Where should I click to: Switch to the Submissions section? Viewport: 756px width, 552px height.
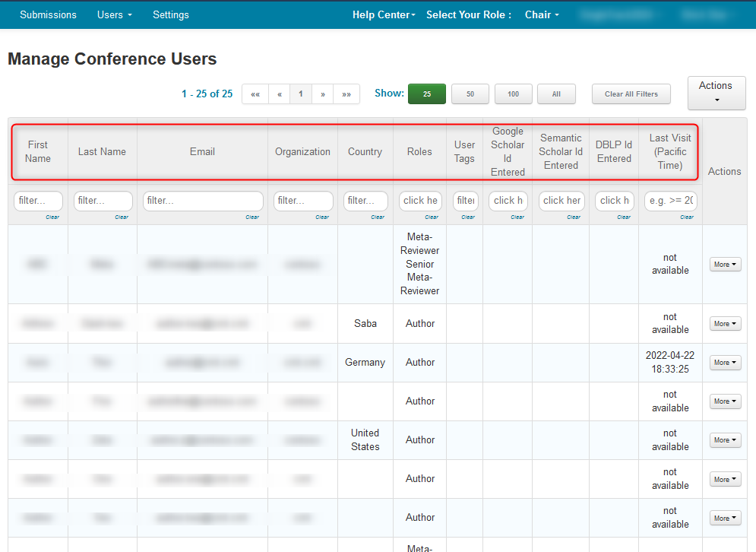[48, 14]
